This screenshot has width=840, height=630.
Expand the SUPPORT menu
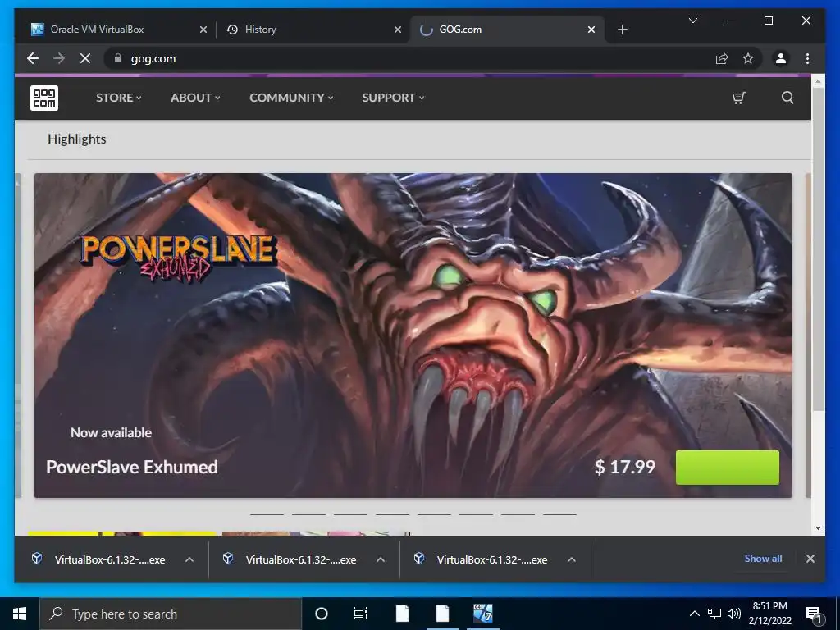click(x=393, y=98)
